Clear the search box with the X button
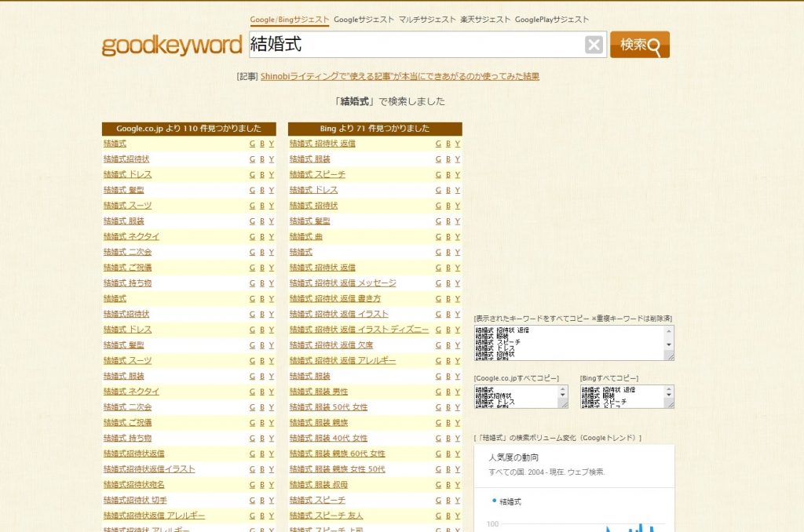The height and width of the screenshot is (532, 804). pyautogui.click(x=594, y=45)
